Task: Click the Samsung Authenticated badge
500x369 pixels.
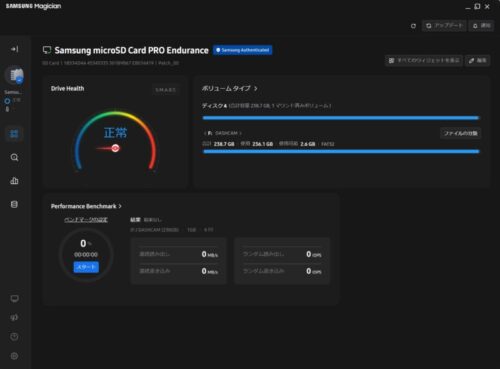Action: [x=243, y=50]
